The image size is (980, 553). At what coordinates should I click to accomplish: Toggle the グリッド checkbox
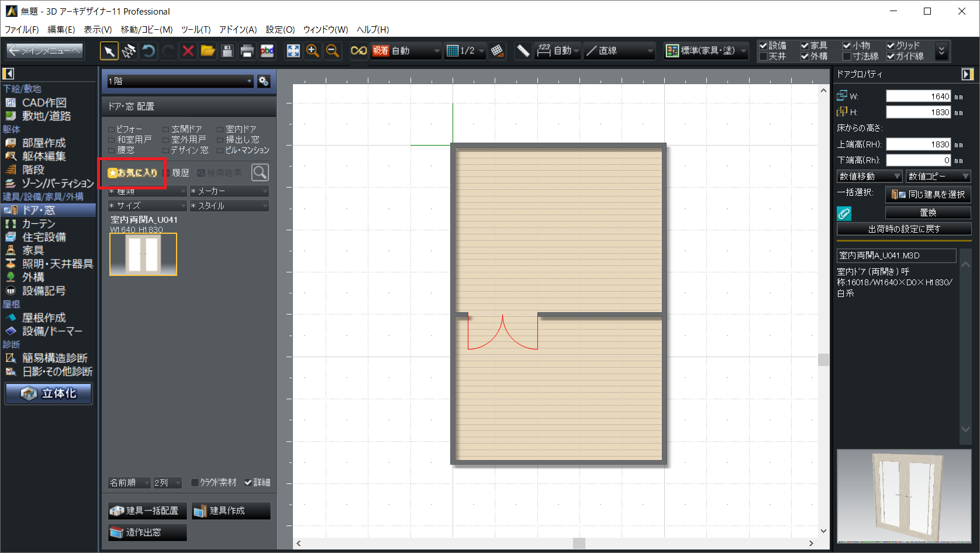point(891,46)
